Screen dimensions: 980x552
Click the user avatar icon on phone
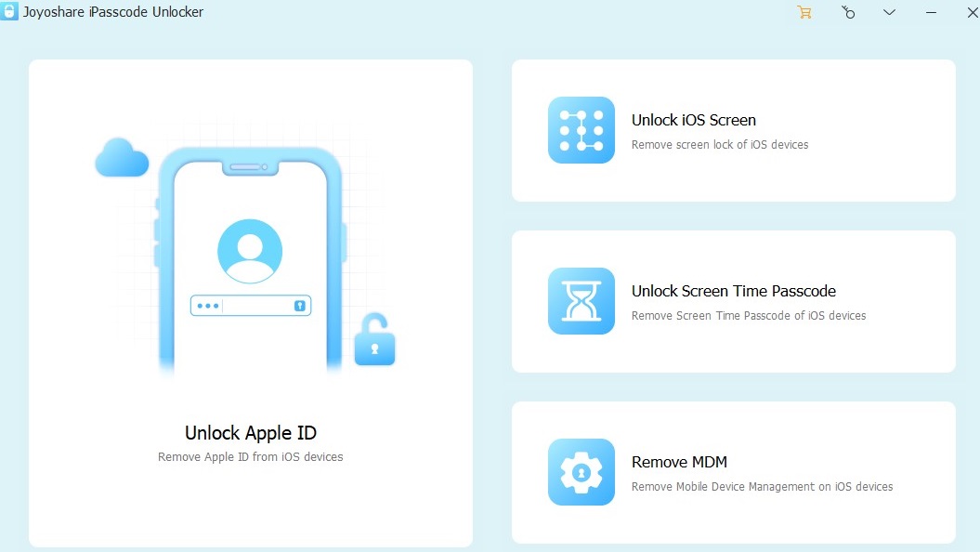[x=250, y=251]
